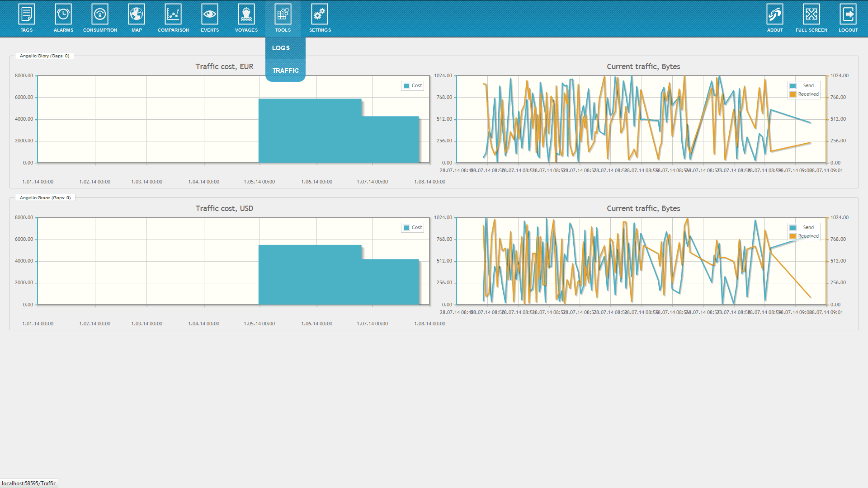Click Cost legend swatch in USD chart
This screenshot has width=868, height=488.
point(406,228)
